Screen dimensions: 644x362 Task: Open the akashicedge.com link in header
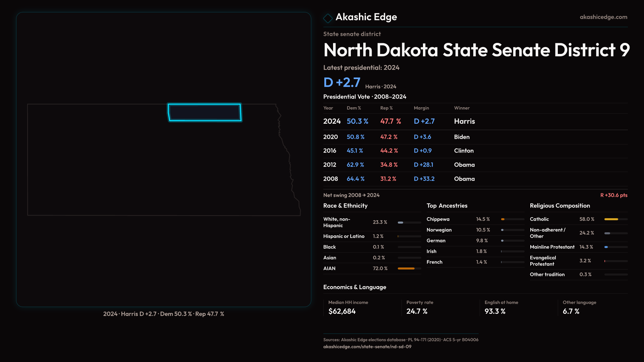(x=603, y=17)
